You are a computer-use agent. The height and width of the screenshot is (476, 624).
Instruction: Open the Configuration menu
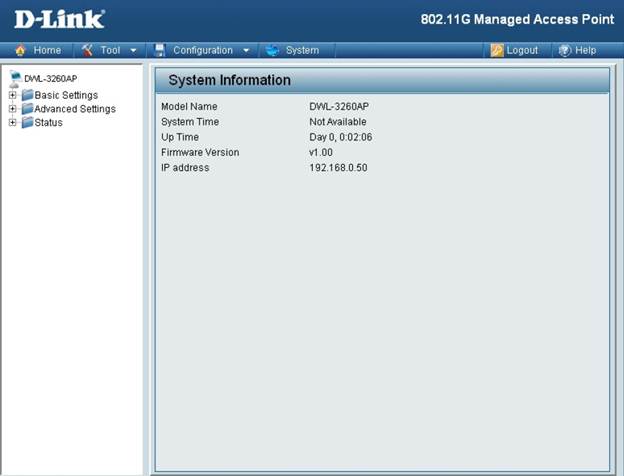pyautogui.click(x=203, y=50)
